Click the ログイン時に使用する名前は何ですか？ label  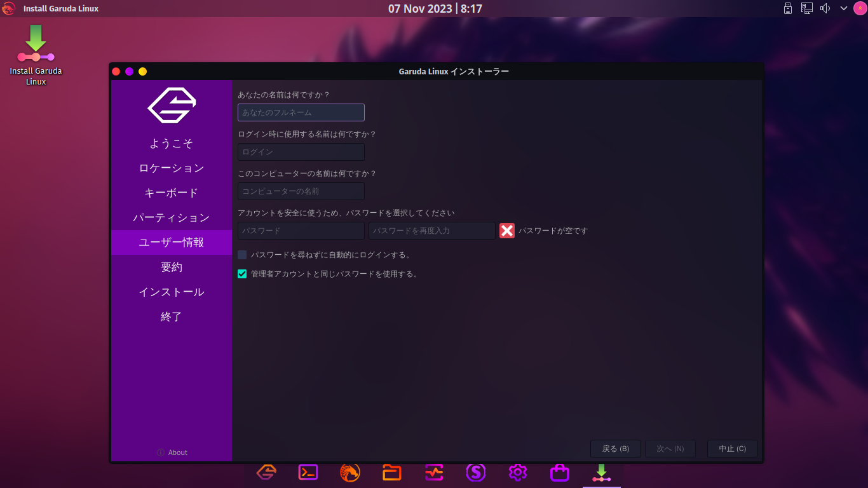tap(308, 134)
